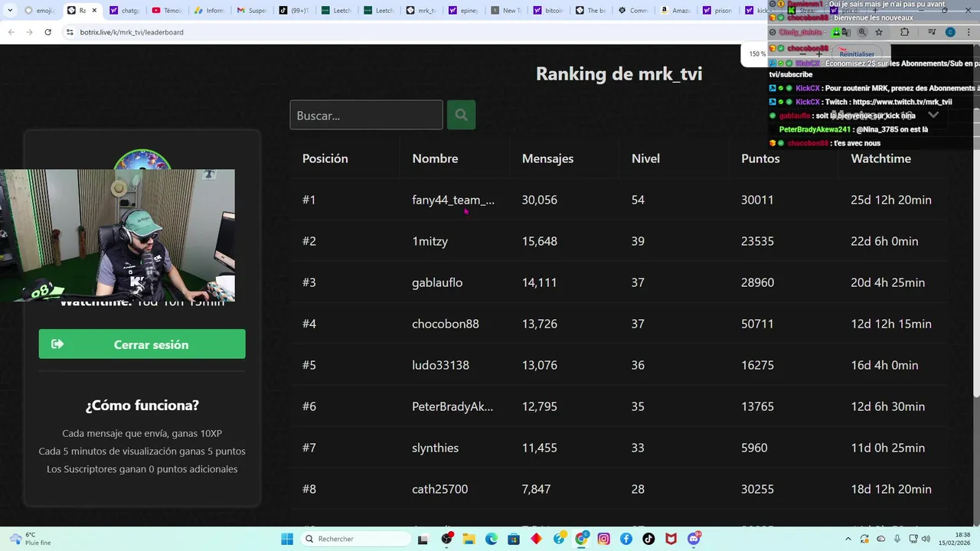Open Discord from the taskbar
980x551 pixels.
pos(694,539)
